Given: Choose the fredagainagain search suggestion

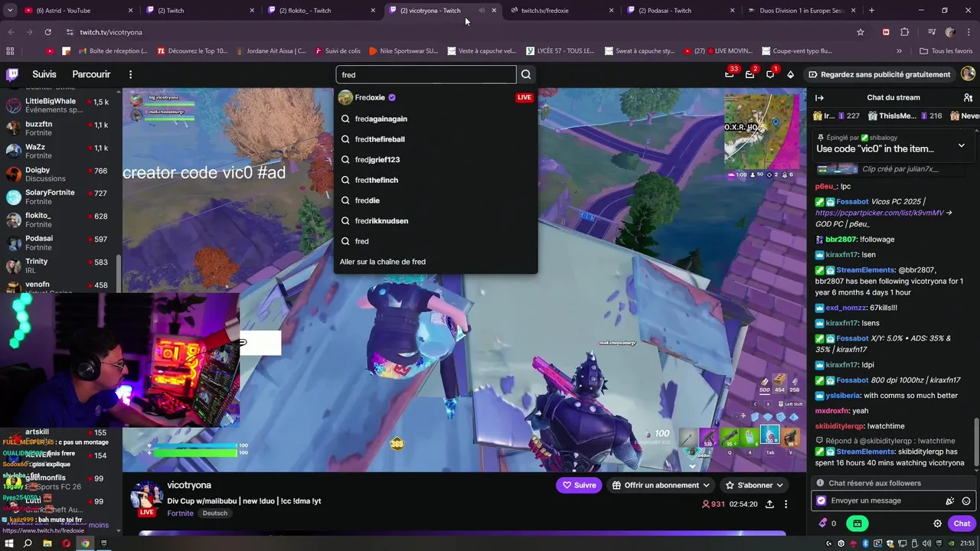Looking at the screenshot, I should (436, 119).
